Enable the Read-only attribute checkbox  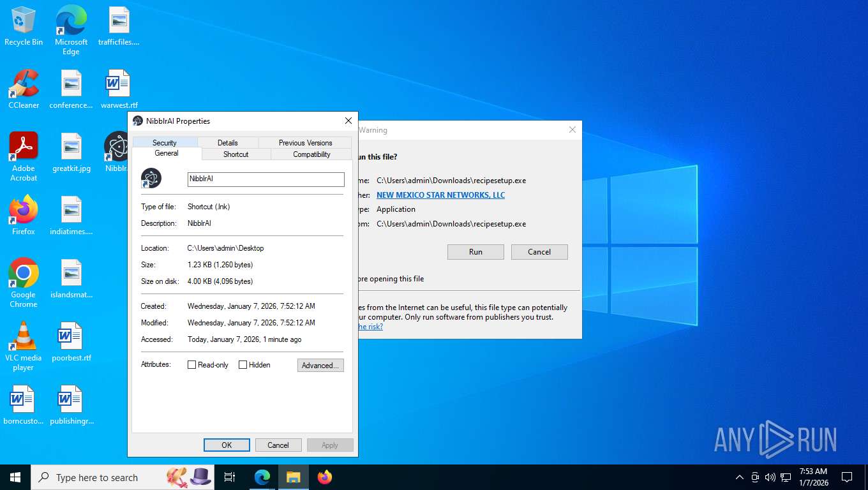191,365
